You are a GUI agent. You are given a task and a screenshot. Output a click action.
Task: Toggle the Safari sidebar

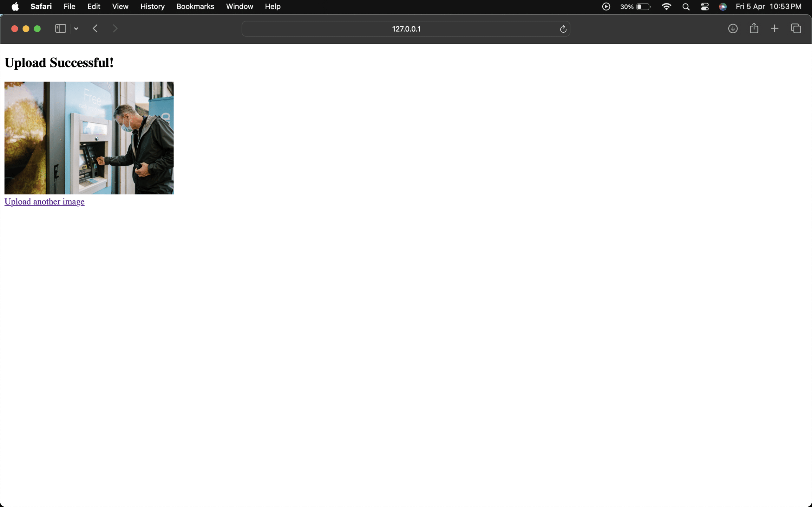pos(60,29)
